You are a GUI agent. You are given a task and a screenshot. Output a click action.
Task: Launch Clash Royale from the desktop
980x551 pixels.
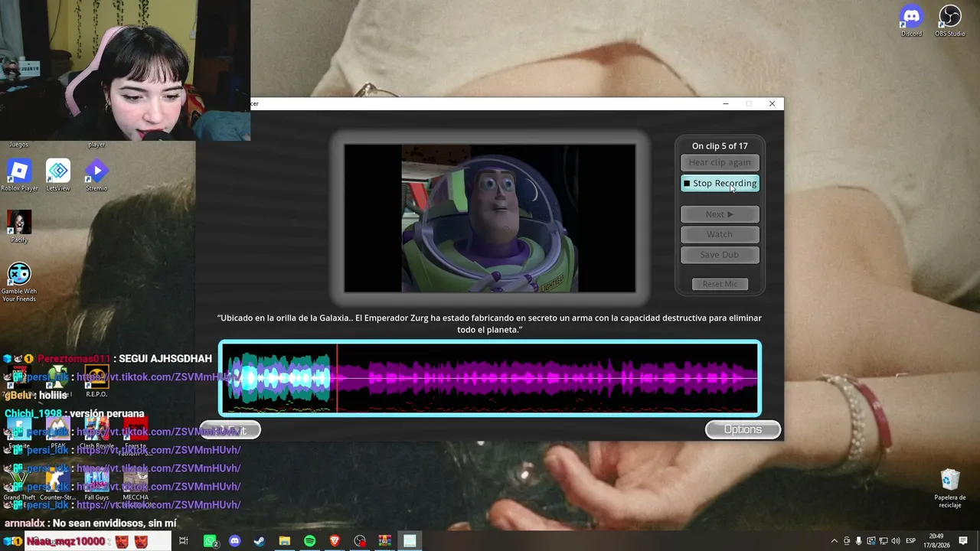coord(96,432)
